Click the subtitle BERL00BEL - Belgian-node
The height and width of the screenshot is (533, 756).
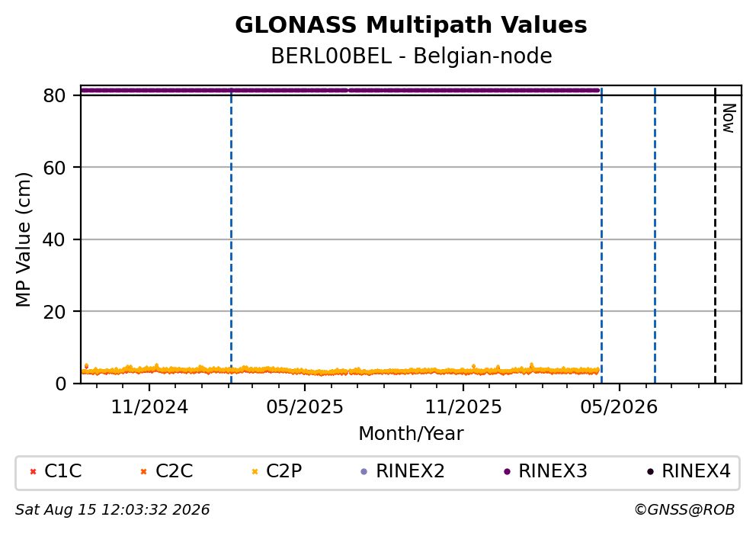(x=412, y=56)
